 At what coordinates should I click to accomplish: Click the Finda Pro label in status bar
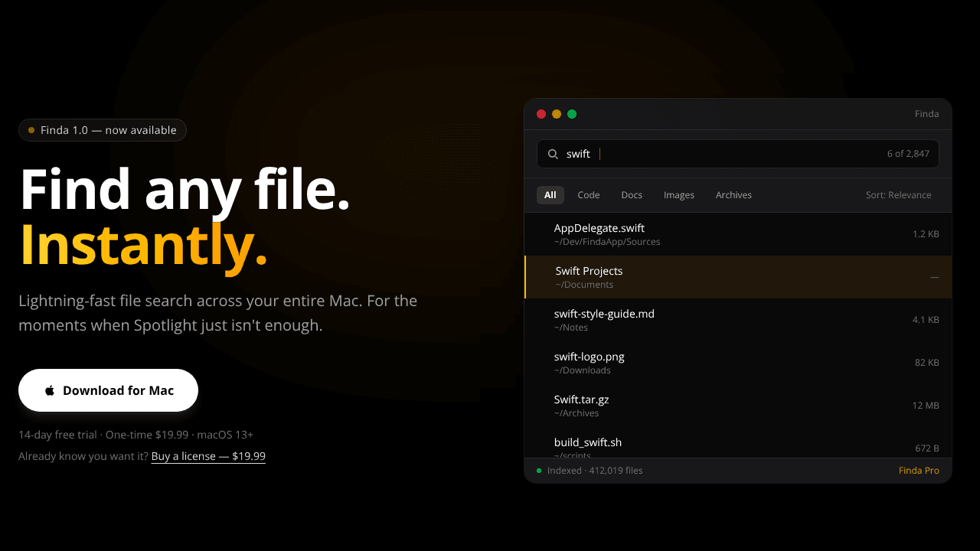(919, 471)
